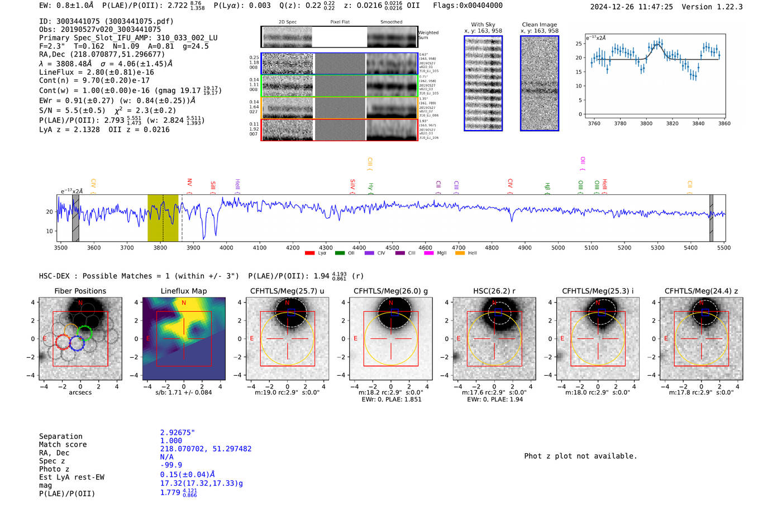This screenshot has width=782, height=532.
Task: Select the red-bordered 2D fiber spectrum row
Action: coord(340,130)
